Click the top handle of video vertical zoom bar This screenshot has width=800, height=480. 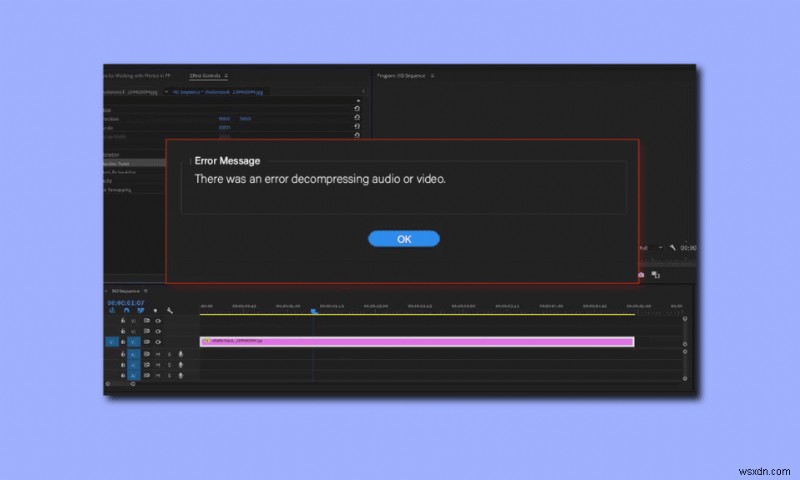[x=685, y=318]
